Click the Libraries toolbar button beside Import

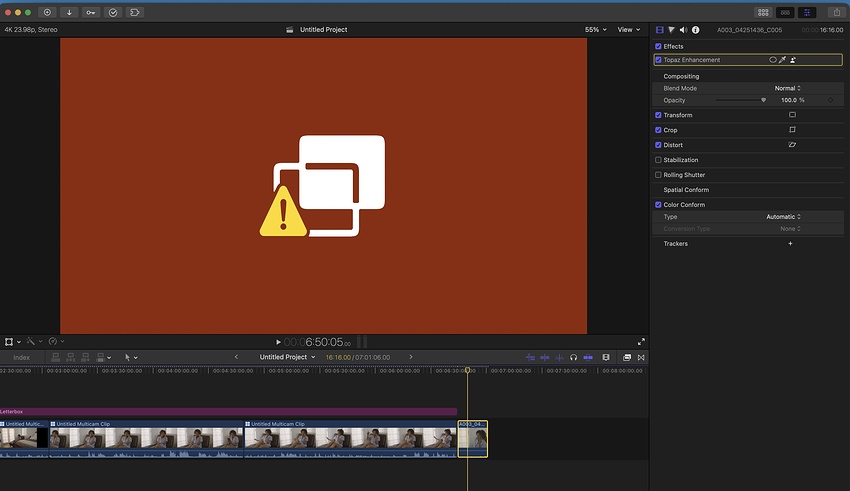[x=47, y=12]
